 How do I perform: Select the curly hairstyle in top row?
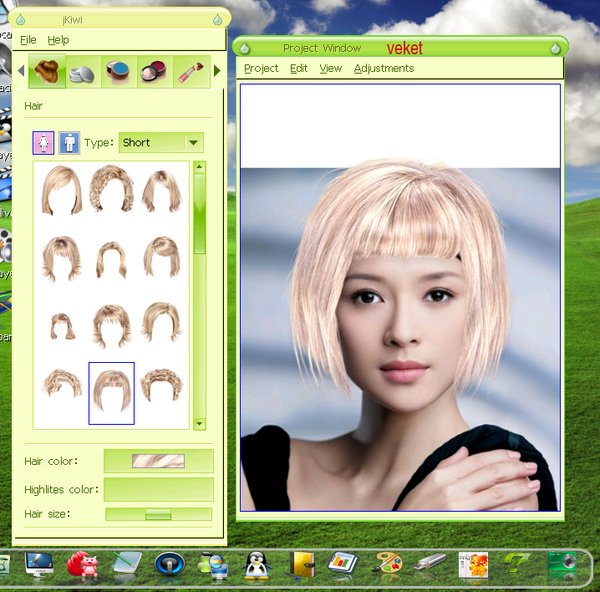tap(111, 189)
